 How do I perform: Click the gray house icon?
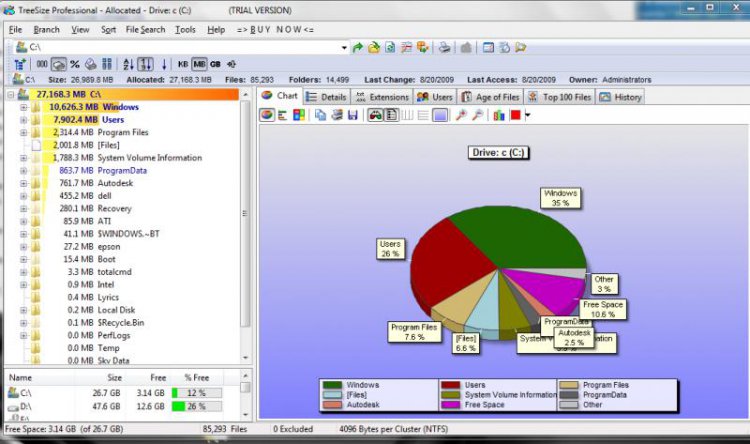coord(466,47)
